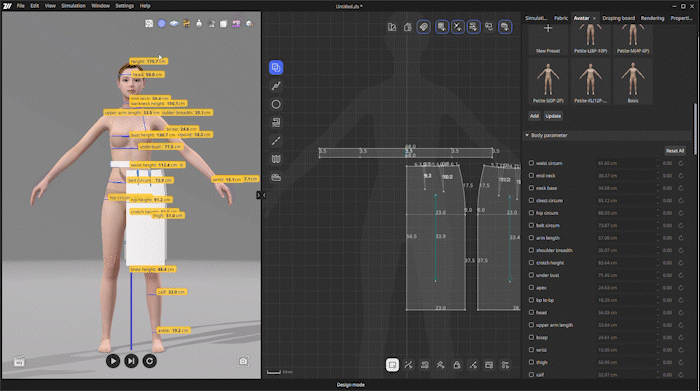
Task: Select the fold/pleat tool icon
Action: pos(276,159)
